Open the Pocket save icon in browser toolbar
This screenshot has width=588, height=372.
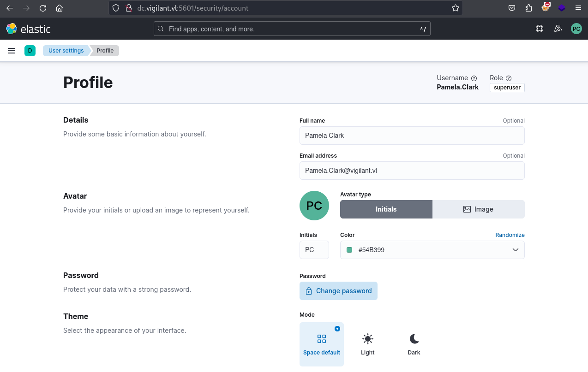[x=512, y=8]
